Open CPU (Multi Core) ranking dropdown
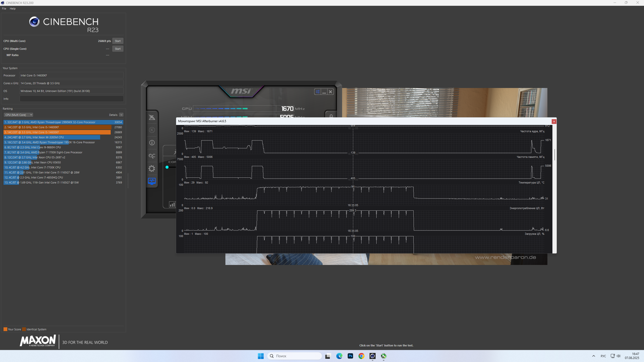This screenshot has width=644, height=362. click(x=18, y=115)
